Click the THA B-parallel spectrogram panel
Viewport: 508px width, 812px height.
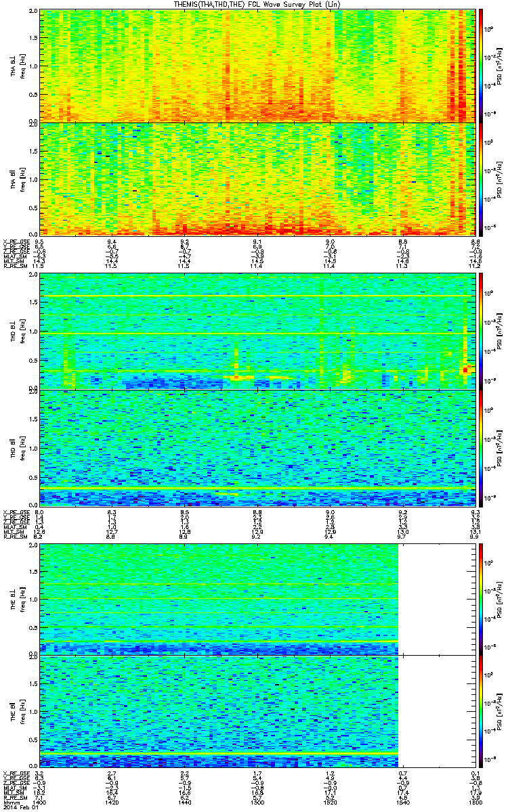256,178
